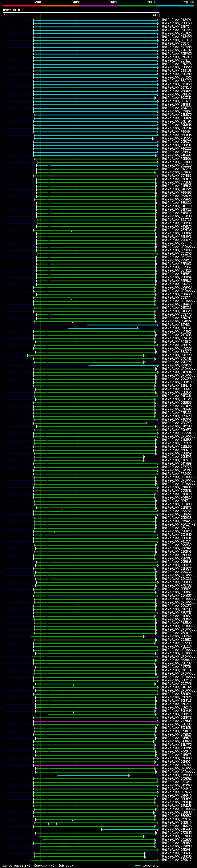Select hit label UniRef100_P15426
Image resolution: width=197 pixels, height=868 pixels.
176,521
